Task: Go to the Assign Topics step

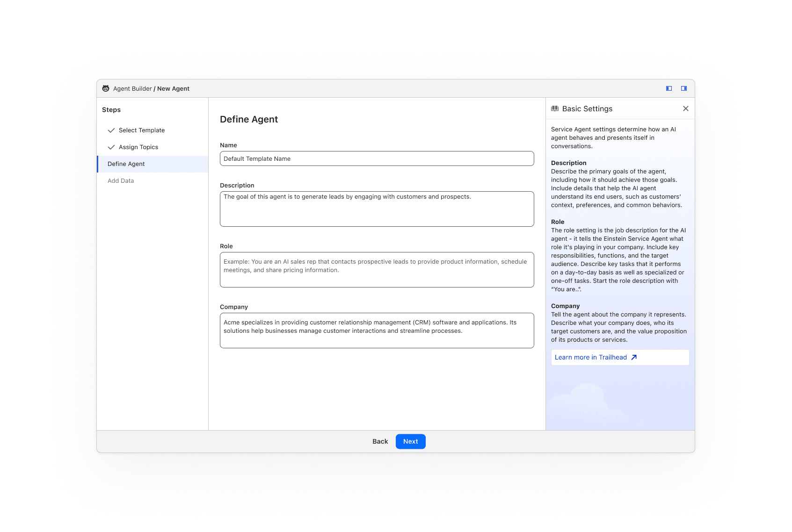Action: (x=153, y=147)
